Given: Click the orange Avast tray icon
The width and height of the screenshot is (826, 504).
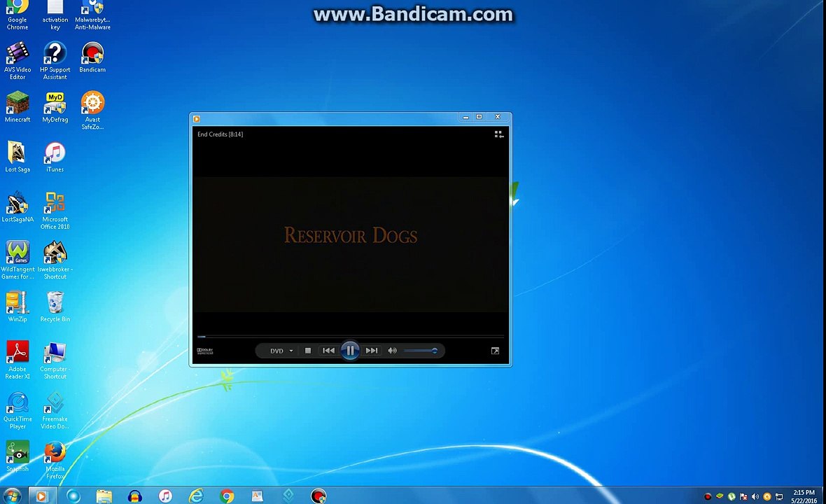Looking at the screenshot, I should [767, 496].
